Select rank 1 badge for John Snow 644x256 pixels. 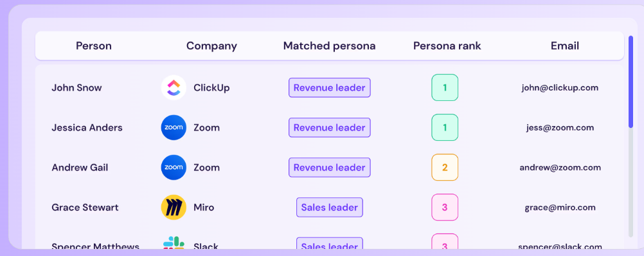445,87
